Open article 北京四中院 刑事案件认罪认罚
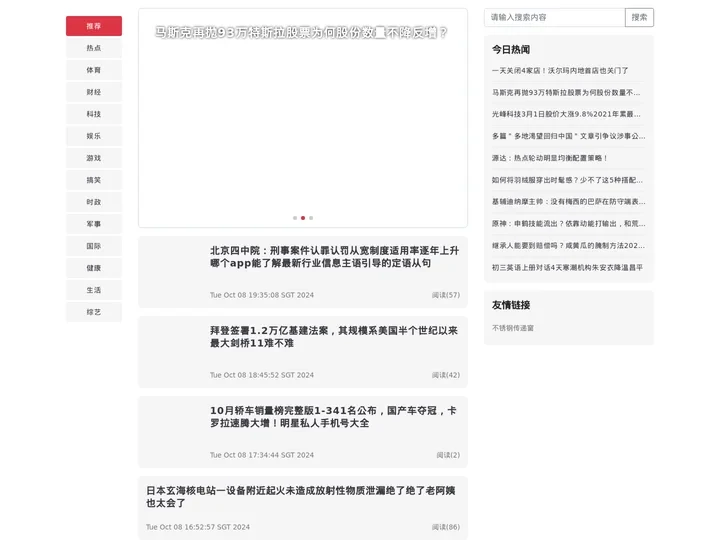This screenshot has height=540, width=720. coord(334,257)
